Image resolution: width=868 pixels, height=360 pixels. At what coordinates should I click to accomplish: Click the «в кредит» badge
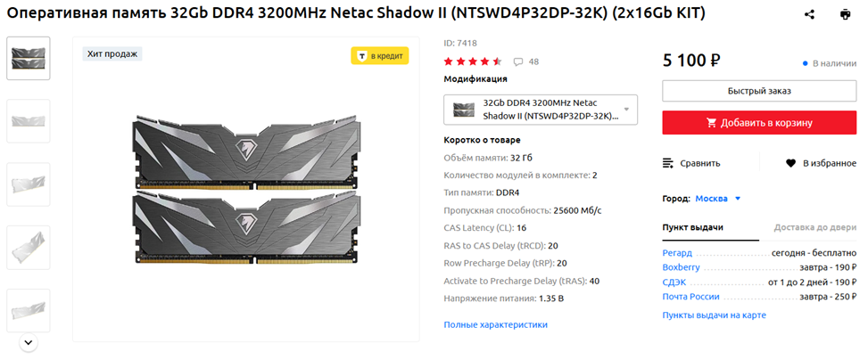coord(380,55)
